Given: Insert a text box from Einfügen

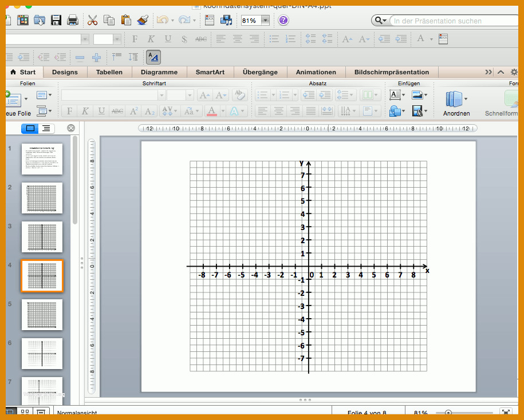Looking at the screenshot, I should pos(395,95).
